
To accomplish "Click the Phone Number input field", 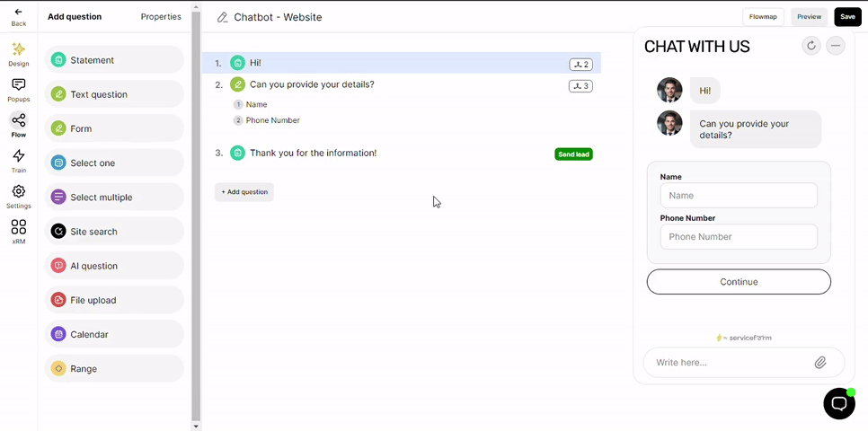I will [x=739, y=237].
